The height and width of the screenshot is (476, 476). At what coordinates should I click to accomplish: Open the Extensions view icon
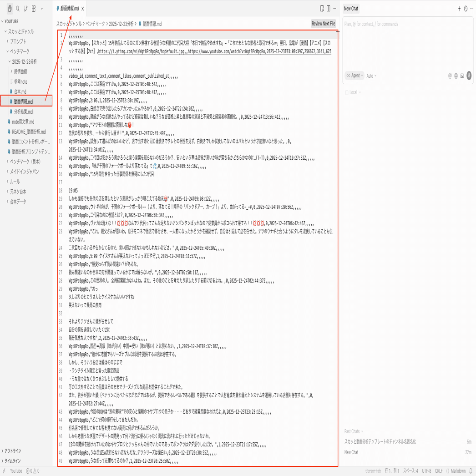[34, 9]
